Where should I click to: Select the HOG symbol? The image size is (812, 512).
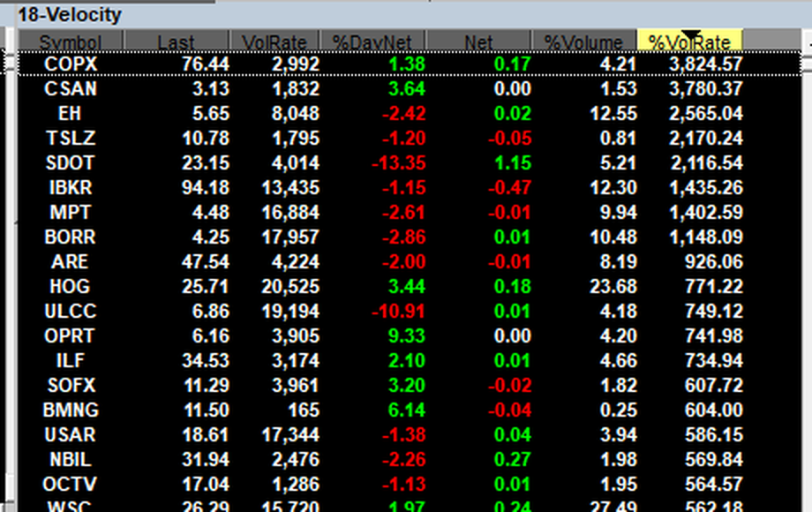tap(70, 286)
